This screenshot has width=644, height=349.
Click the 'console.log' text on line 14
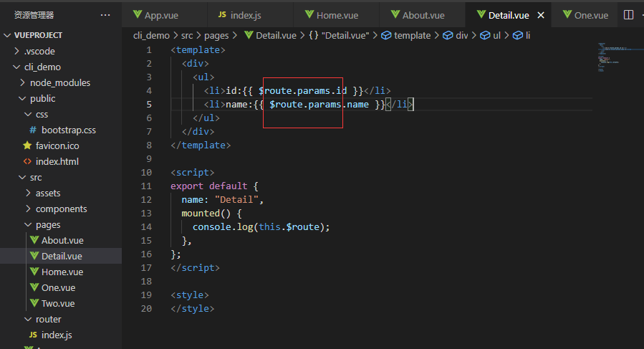tap(223, 227)
